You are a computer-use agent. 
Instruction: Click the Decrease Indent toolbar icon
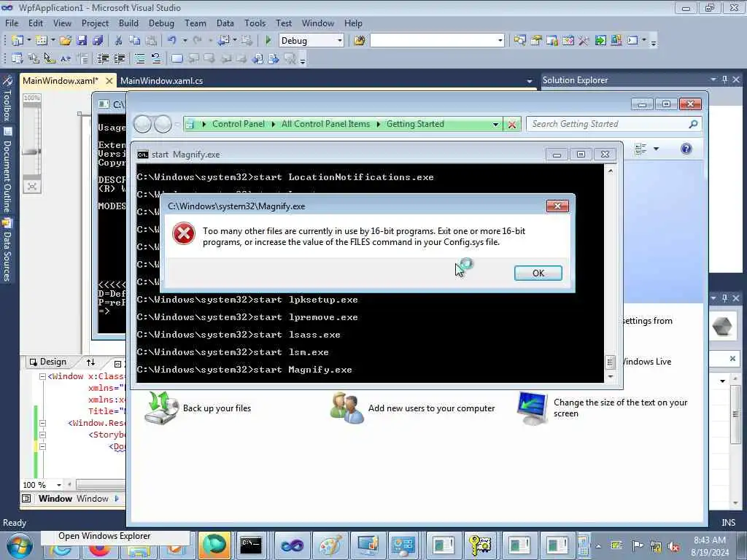[103, 58]
